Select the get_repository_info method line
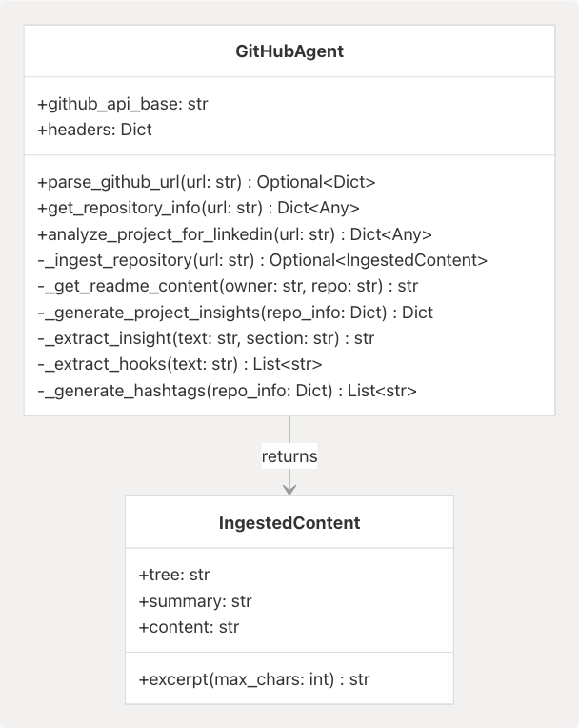579x728 pixels. pos(198,208)
